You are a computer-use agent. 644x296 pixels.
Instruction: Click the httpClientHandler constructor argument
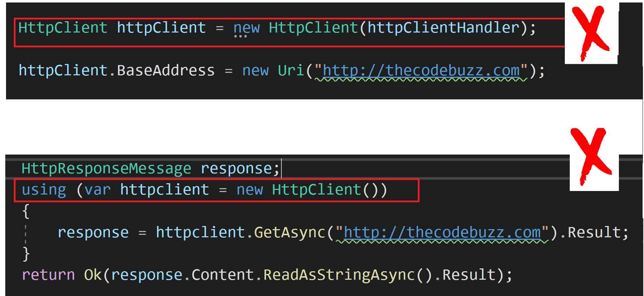443,28
